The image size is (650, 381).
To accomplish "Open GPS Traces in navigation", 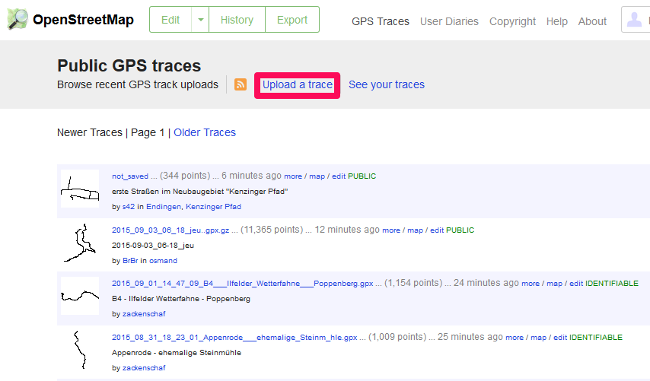I will pos(380,21).
